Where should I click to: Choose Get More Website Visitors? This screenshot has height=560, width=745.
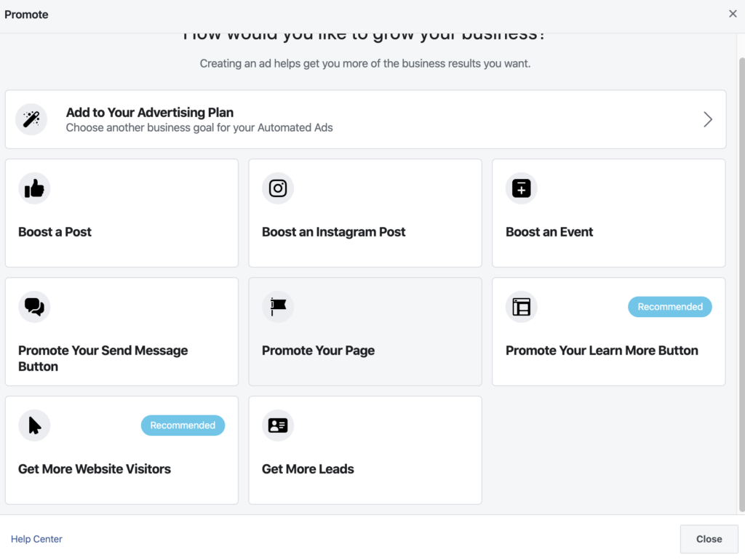point(121,450)
